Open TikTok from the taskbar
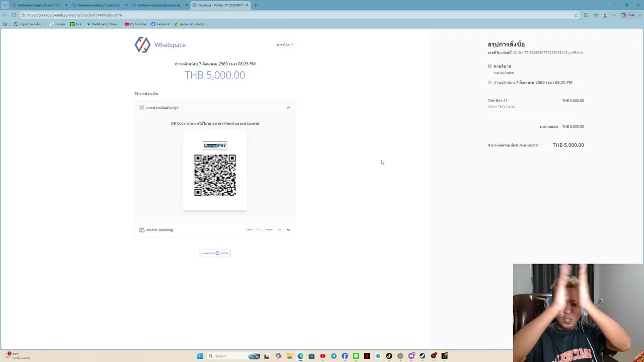The image size is (644, 362). coord(389,356)
